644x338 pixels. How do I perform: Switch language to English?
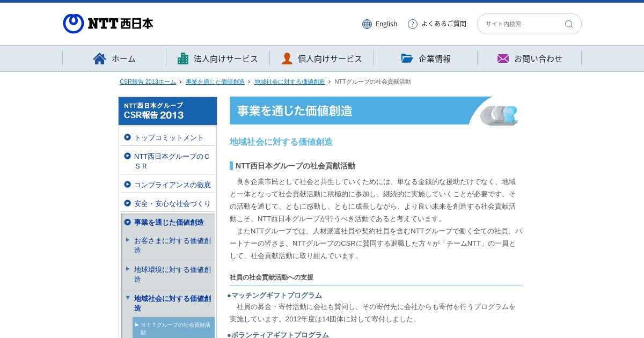[x=386, y=24]
